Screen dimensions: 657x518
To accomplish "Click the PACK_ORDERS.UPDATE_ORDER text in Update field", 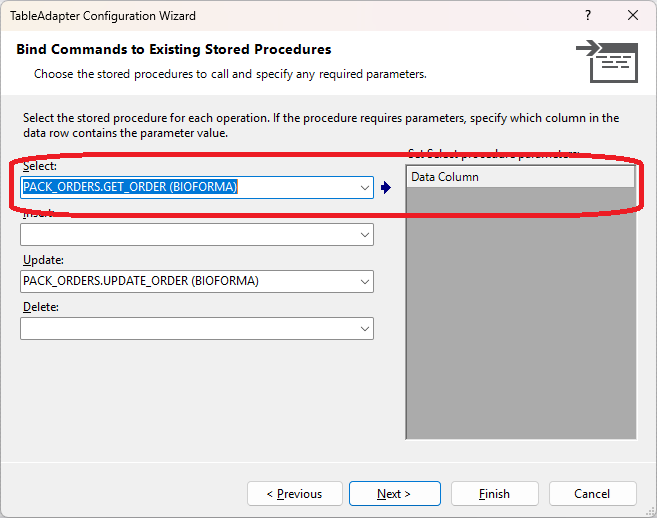I will tap(140, 281).
